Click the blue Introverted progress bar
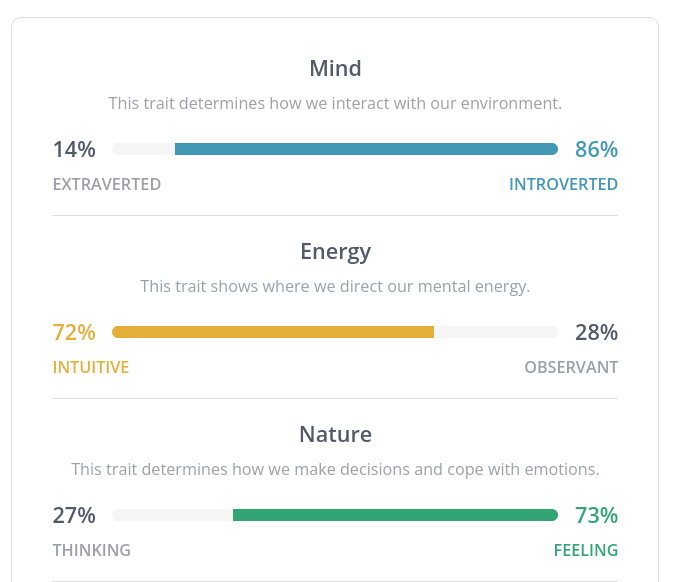 click(x=366, y=149)
